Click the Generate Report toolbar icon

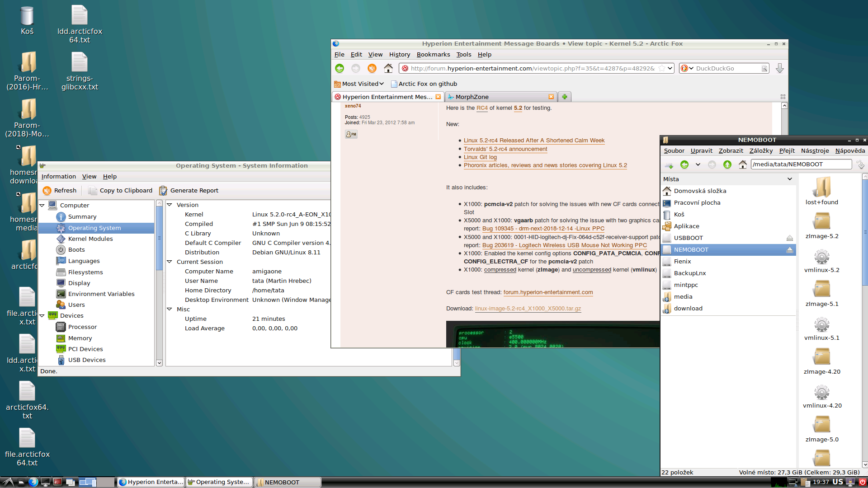point(163,191)
